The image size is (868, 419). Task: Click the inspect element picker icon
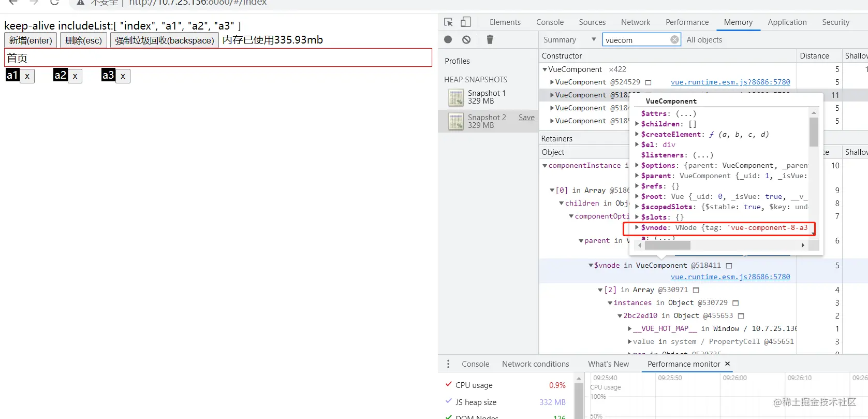pos(448,22)
